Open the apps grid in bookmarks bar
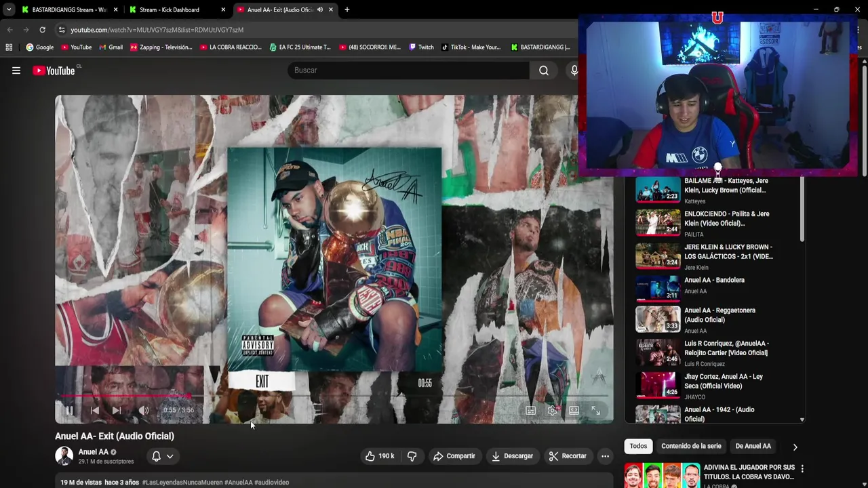Screen dimensions: 868x488 coord(9,47)
